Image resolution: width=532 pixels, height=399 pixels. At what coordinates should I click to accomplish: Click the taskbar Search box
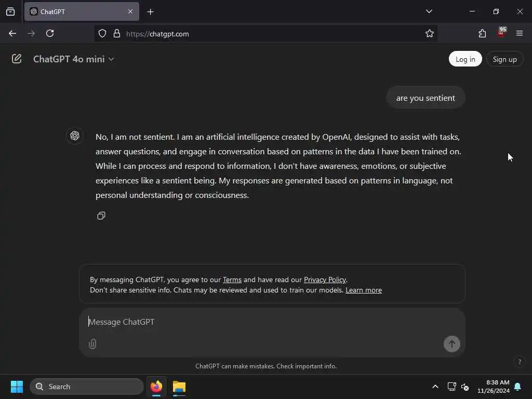tap(87, 387)
